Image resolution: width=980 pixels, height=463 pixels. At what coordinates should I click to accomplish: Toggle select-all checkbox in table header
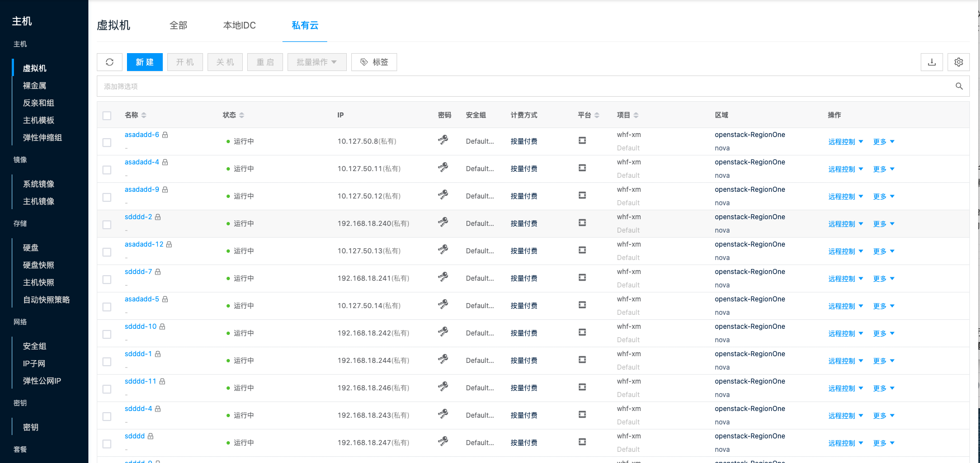coord(107,116)
